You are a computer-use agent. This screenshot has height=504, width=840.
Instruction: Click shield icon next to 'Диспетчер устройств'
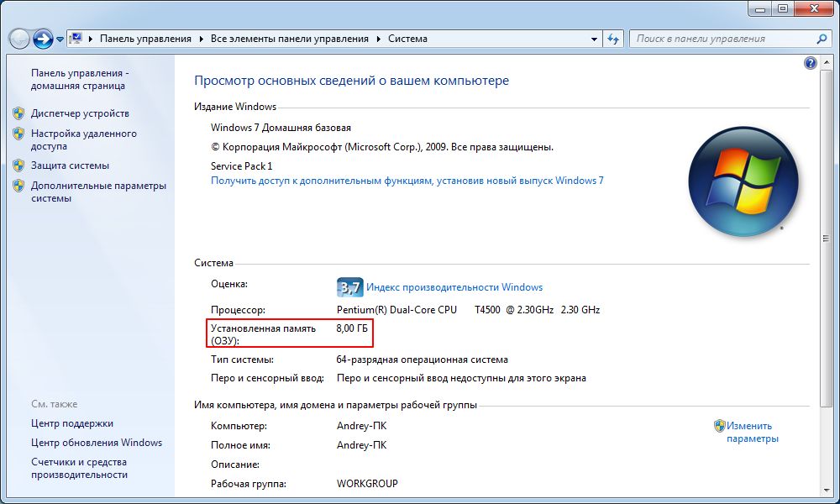18,113
